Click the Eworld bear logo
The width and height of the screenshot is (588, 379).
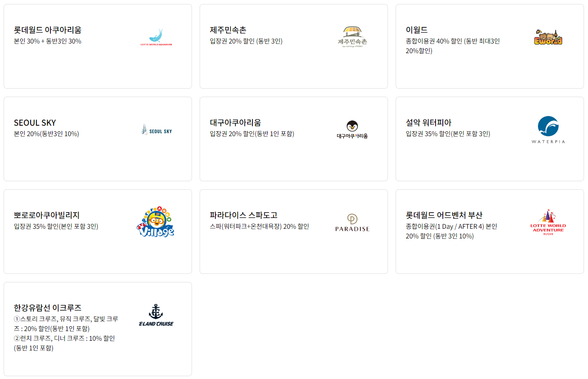tap(548, 37)
